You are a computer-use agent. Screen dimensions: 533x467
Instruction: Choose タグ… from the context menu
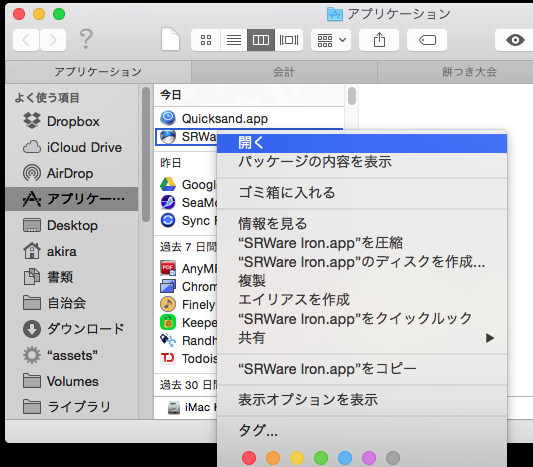[362, 431]
